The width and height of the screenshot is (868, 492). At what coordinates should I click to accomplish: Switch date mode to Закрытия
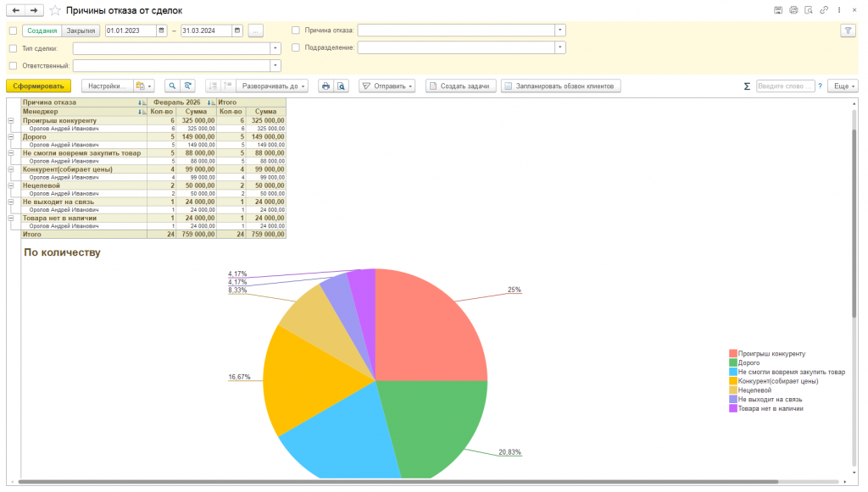(81, 31)
